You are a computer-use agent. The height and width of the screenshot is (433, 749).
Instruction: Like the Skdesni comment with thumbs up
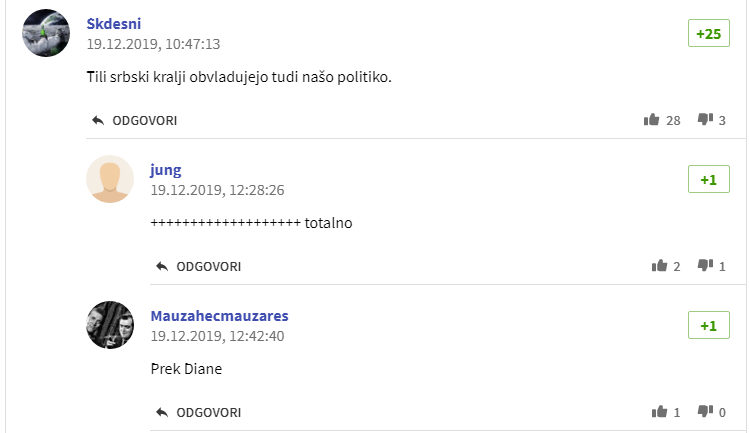(652, 120)
